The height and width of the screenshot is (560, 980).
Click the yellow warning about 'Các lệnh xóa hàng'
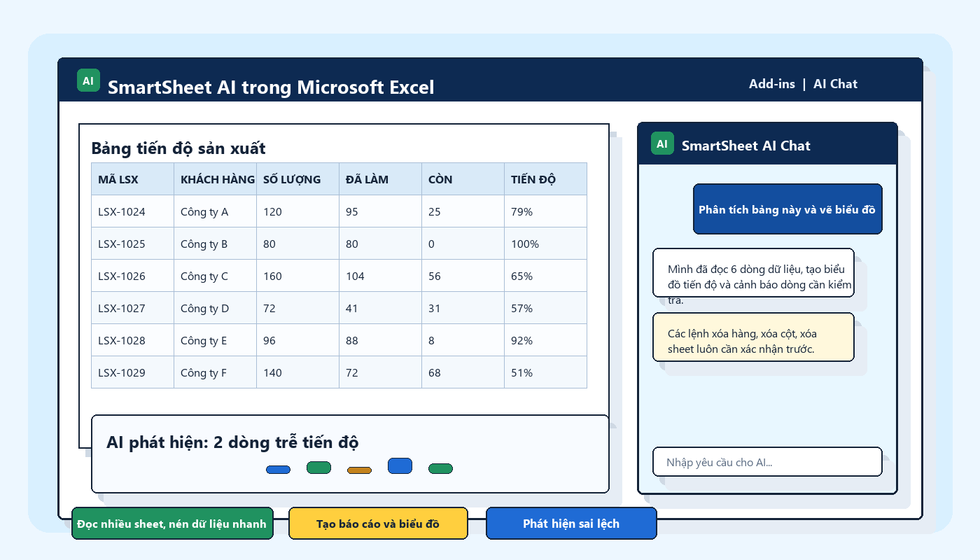(753, 337)
